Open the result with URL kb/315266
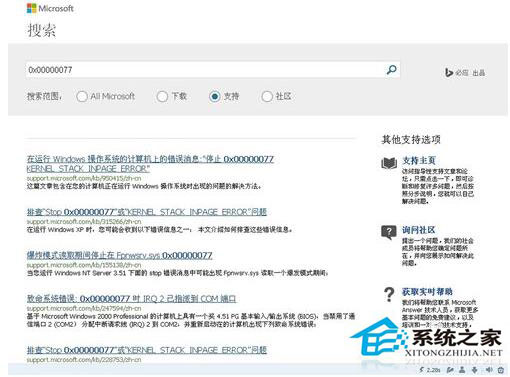 (x=147, y=212)
